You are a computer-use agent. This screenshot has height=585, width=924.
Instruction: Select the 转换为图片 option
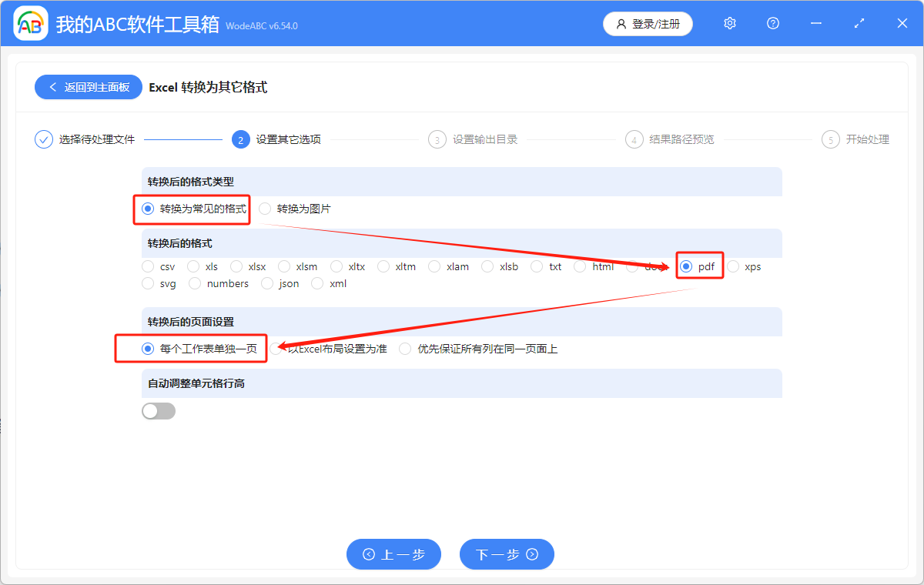coord(265,208)
